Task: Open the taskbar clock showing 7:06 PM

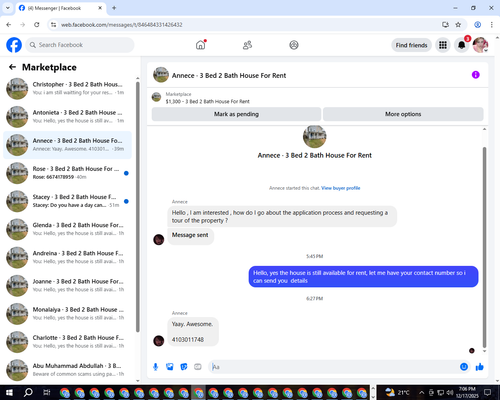Action: point(467,393)
